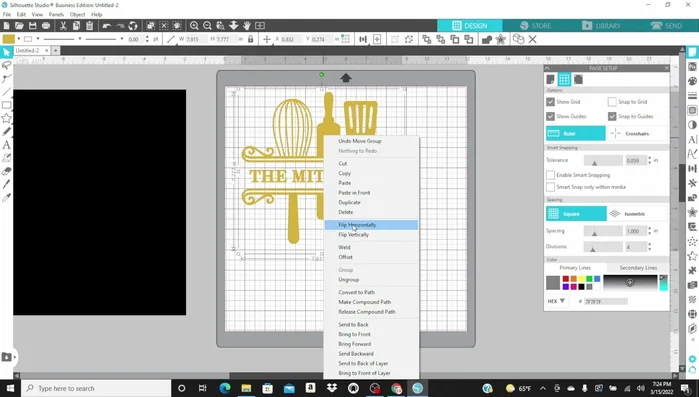
Task: Open the LIBRARY tab
Action: tap(601, 25)
